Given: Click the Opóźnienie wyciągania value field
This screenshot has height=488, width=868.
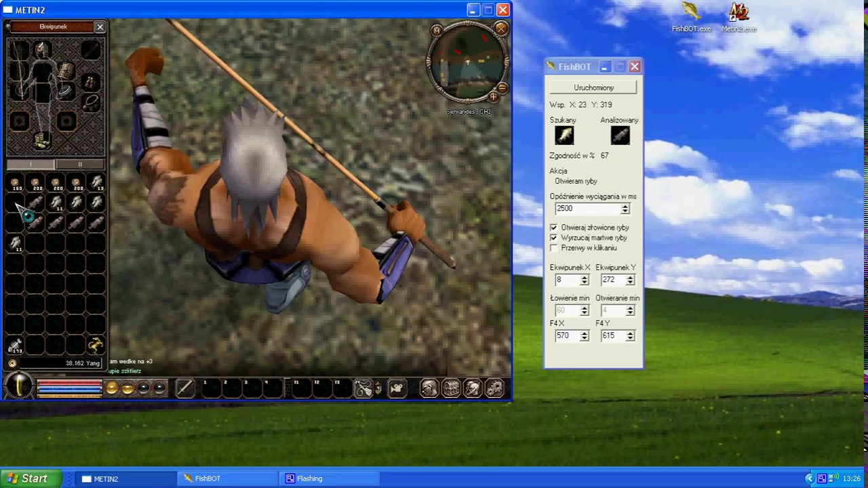Looking at the screenshot, I should (587, 209).
